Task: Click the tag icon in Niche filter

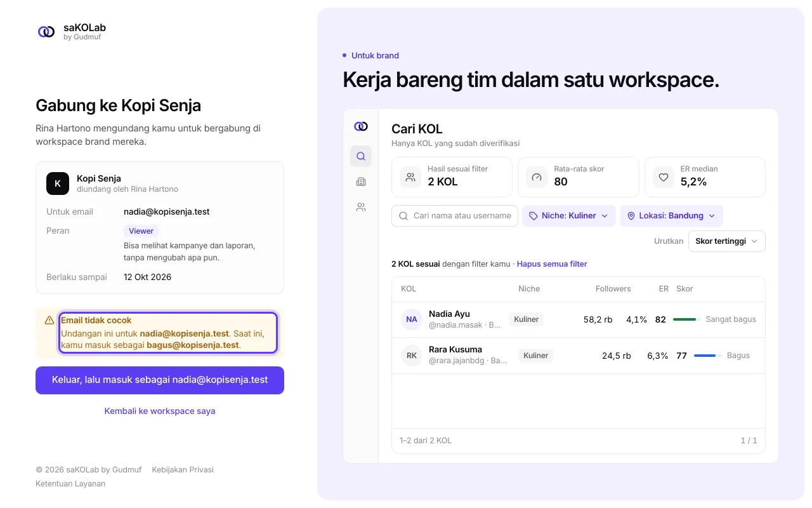Action: [534, 216]
